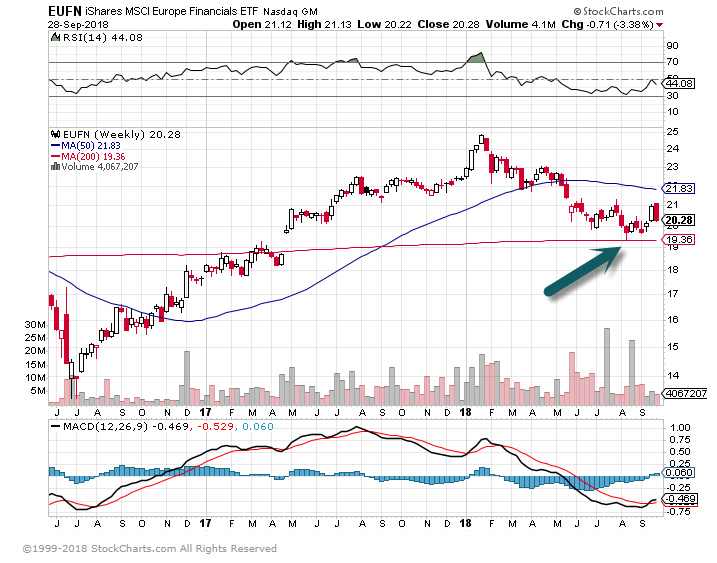Click the volume bars icon in legend
717x563 pixels.
[x=55, y=166]
